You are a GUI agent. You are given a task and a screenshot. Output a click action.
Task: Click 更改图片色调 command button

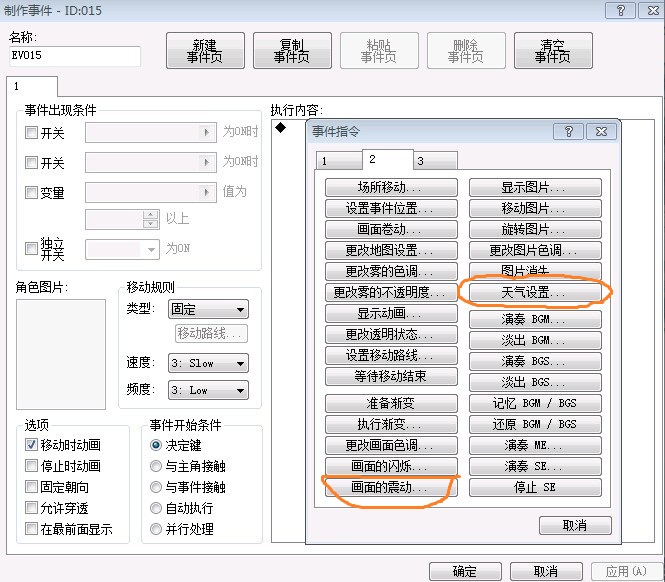pos(535,250)
